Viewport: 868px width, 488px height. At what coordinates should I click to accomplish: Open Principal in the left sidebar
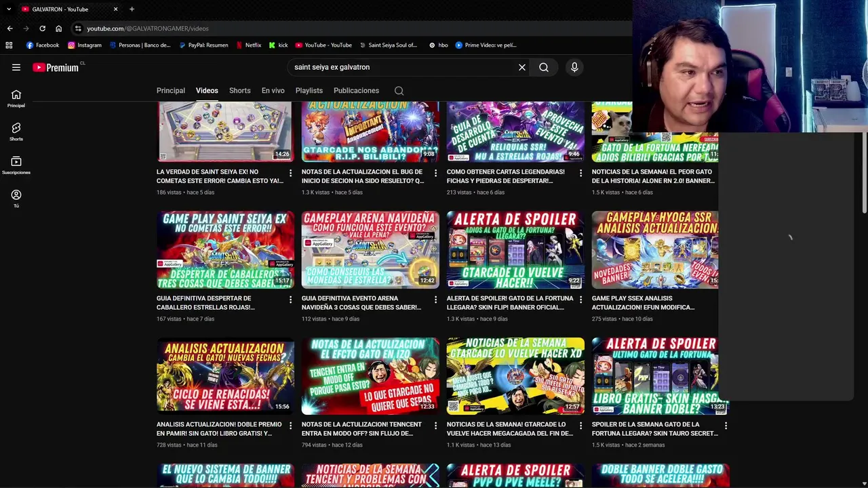[16, 98]
